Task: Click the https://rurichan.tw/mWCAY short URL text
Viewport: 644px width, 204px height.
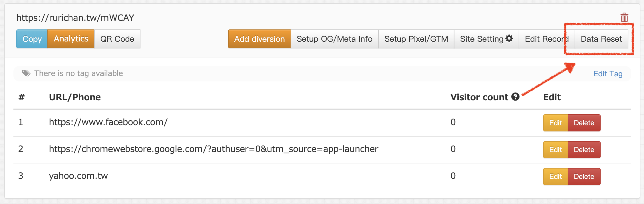Action: [x=75, y=18]
